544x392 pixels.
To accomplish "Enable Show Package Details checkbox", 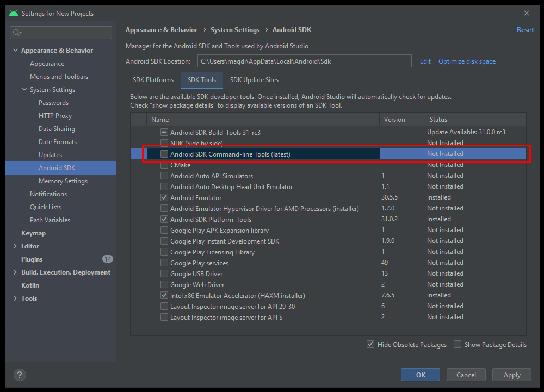I will tap(458, 344).
